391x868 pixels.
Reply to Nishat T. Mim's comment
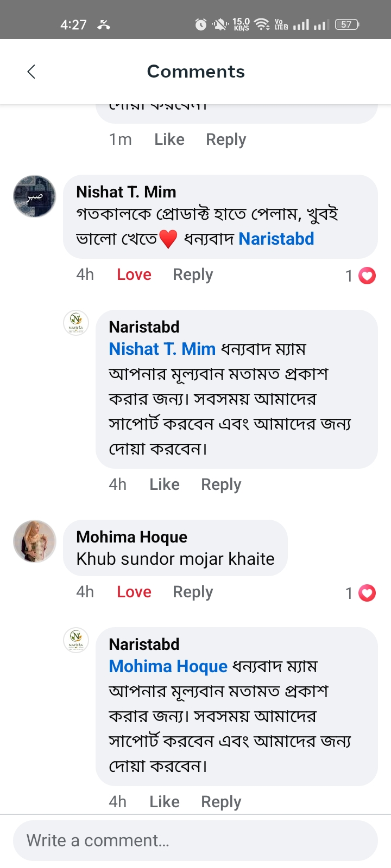(x=193, y=275)
